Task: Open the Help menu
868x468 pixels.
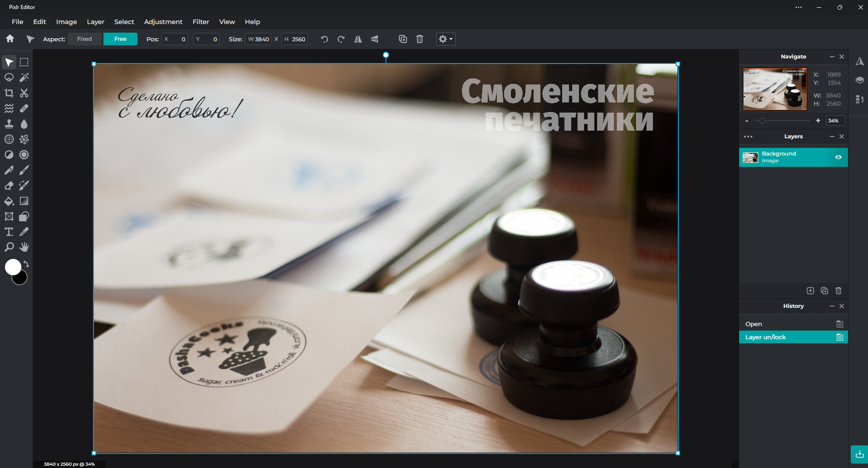Action: (252, 22)
